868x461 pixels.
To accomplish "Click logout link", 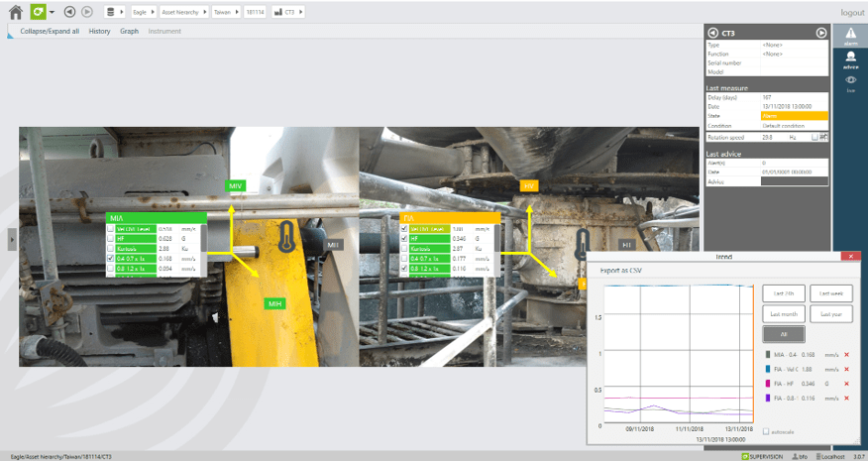I will click(851, 12).
